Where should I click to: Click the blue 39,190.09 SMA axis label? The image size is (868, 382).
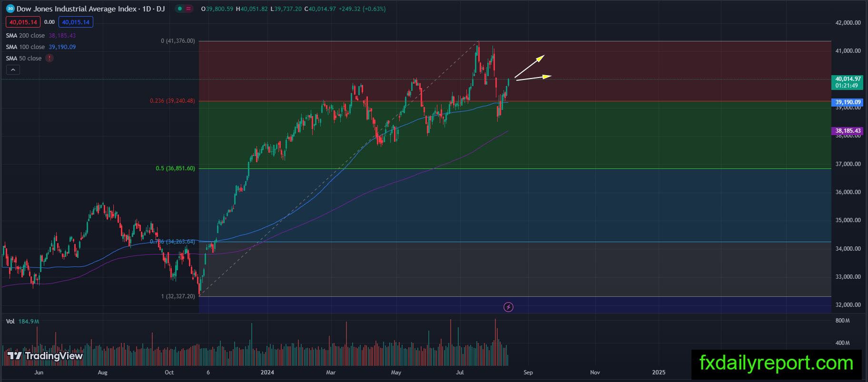(x=848, y=102)
